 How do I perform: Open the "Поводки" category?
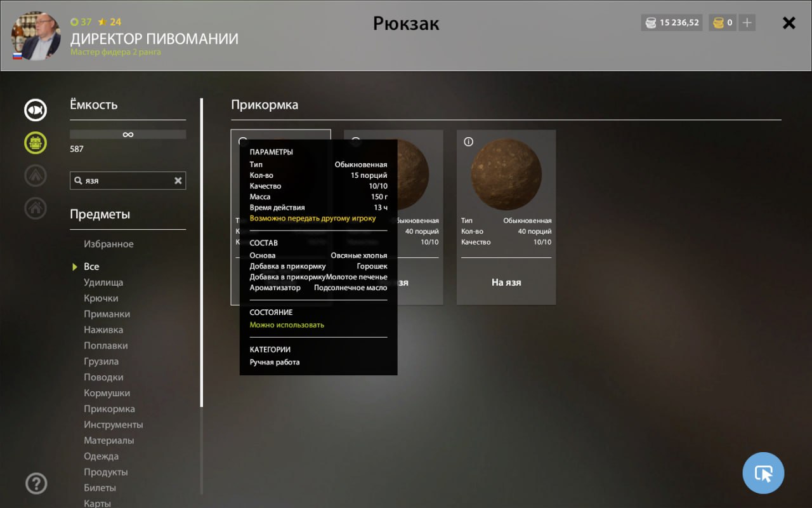point(103,378)
